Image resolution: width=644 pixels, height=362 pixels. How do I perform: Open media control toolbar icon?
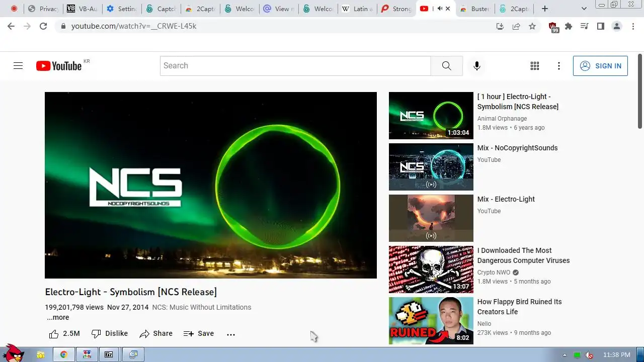[585, 26]
